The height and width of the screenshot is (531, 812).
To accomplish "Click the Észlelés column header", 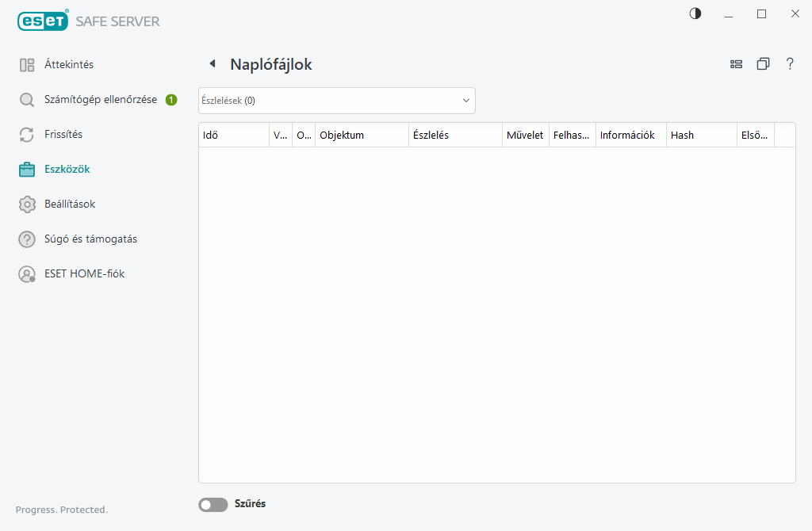I will point(454,136).
